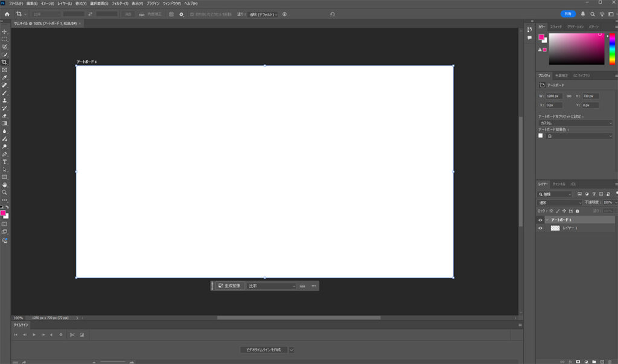Toggle pixel layer filter icon

pyautogui.click(x=579, y=194)
